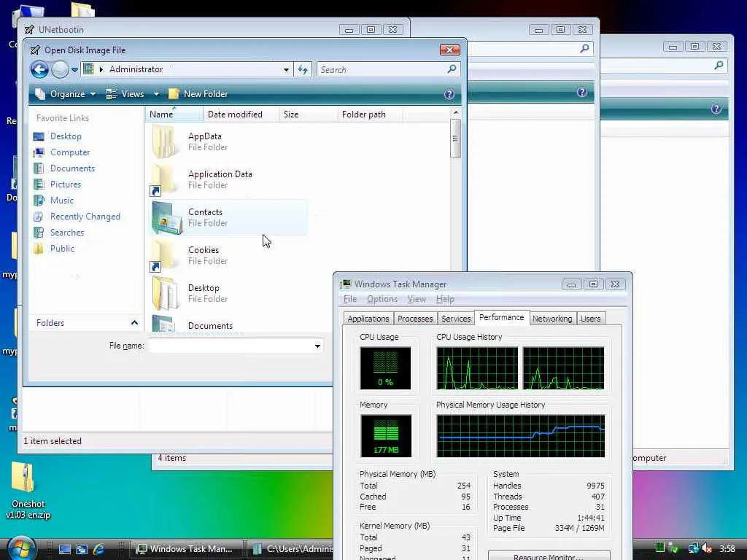The height and width of the screenshot is (560, 747).
Task: Open recent pages dropdown beside nav arrows
Action: [x=75, y=70]
